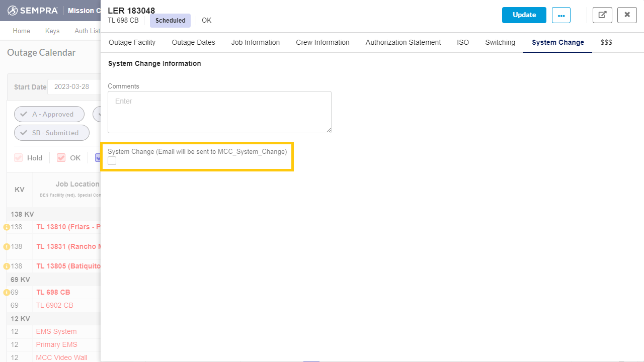Close the LER 183048 panel

point(627,15)
